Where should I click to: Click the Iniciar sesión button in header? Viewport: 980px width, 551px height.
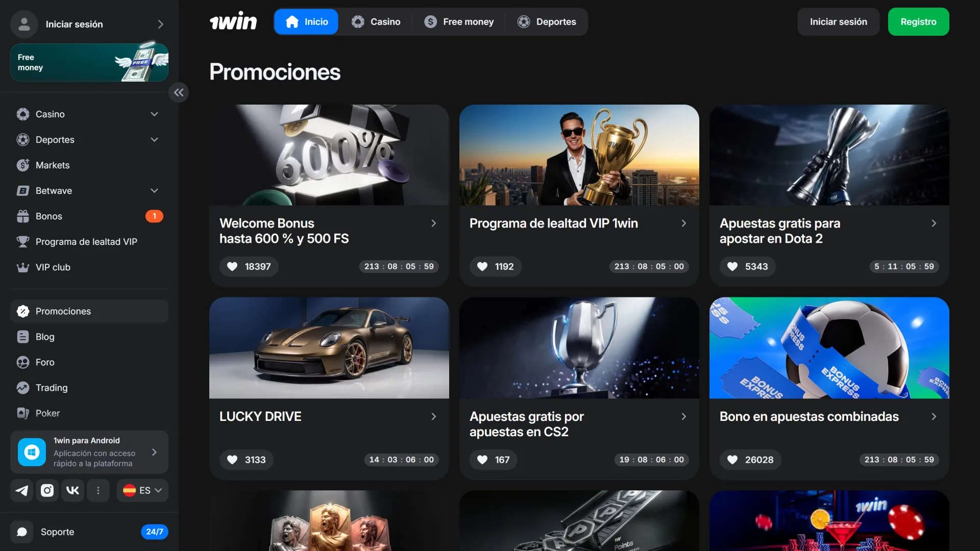click(838, 21)
